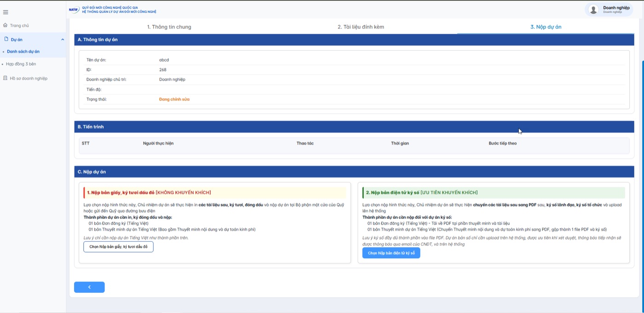Click the NATIF logo

74,10
